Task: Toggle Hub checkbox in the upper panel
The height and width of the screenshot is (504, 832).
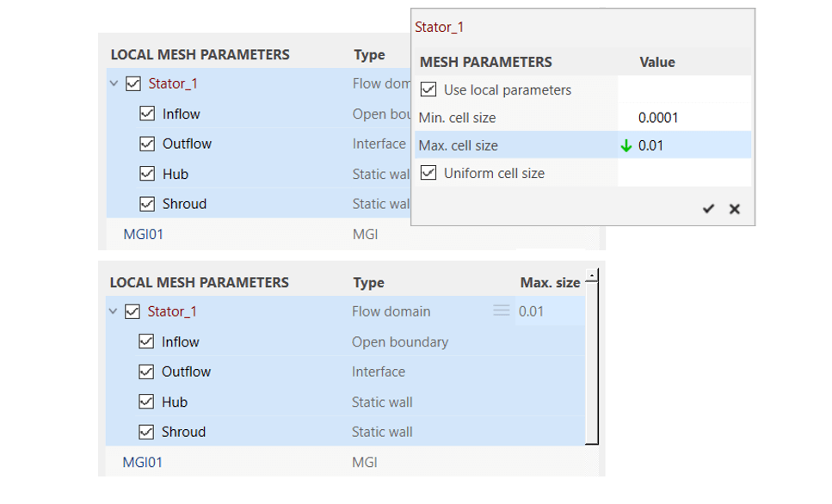Action: (147, 174)
